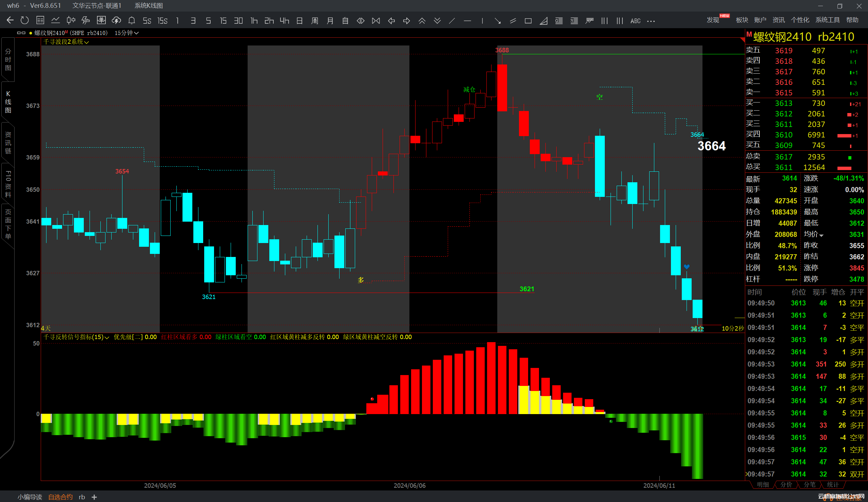Click the 自选合约 link at bottom
The image size is (868, 502).
click(60, 497)
